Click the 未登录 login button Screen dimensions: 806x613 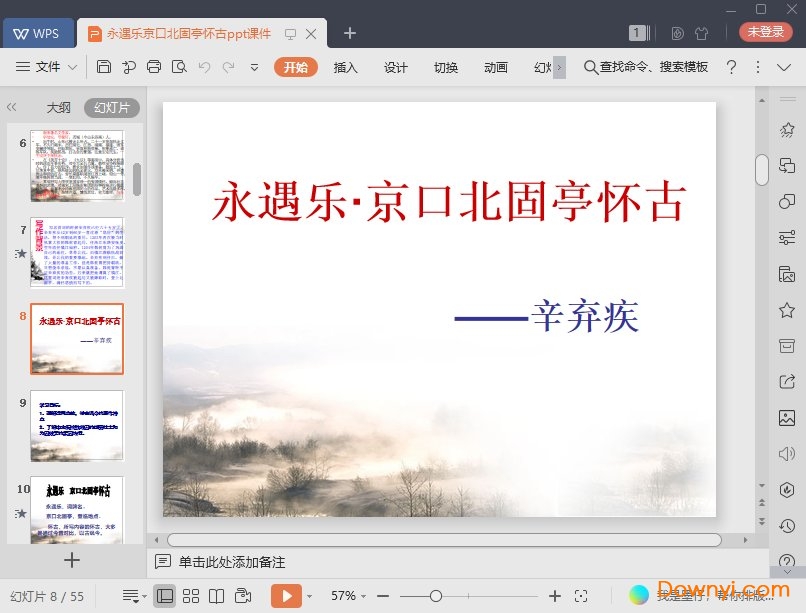point(765,32)
